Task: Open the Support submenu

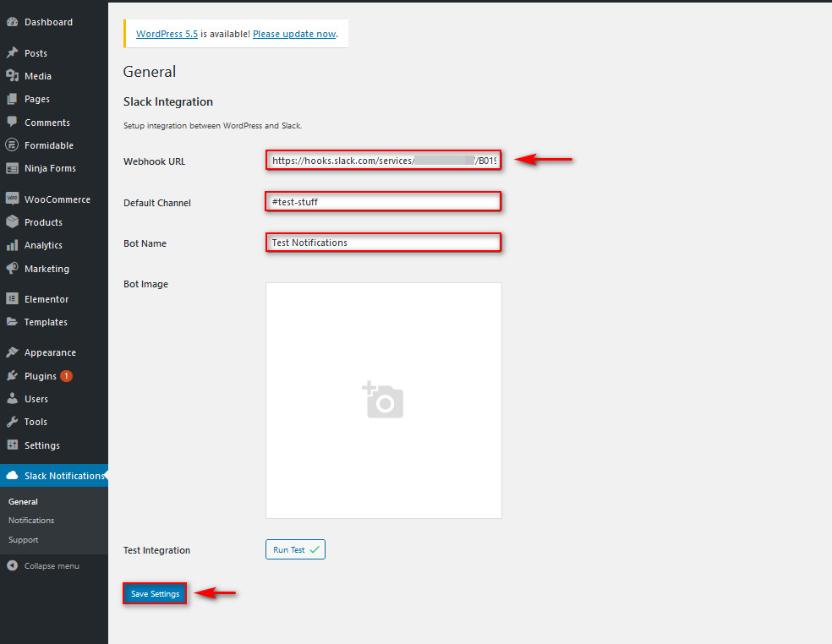Action: (x=24, y=539)
